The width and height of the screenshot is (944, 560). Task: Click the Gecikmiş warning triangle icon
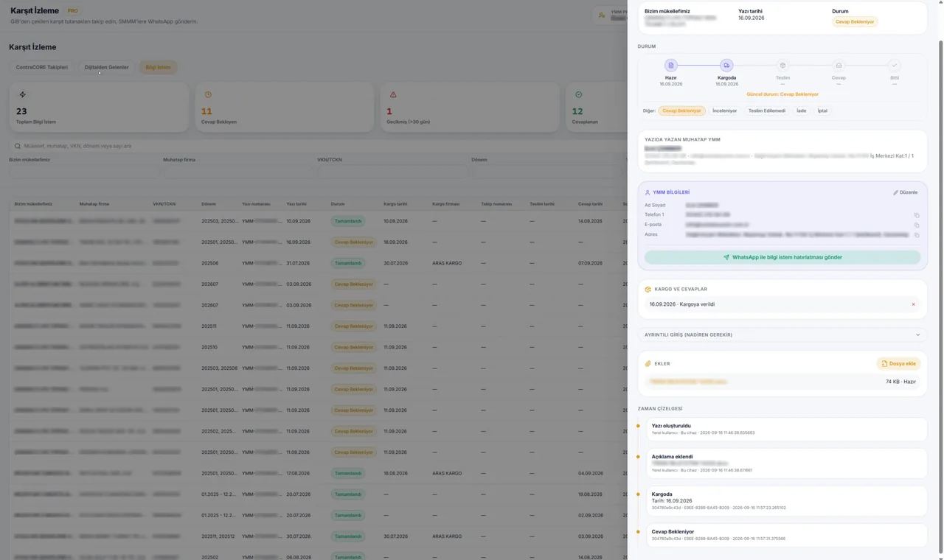pyautogui.click(x=393, y=94)
